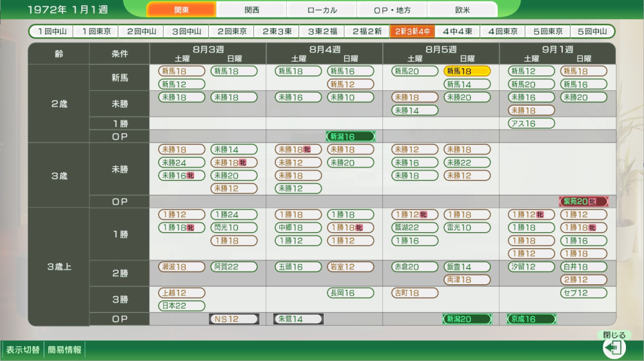Select the 未勝22 three-year-old maiden race
This screenshot has width=644, height=361.
click(467, 162)
